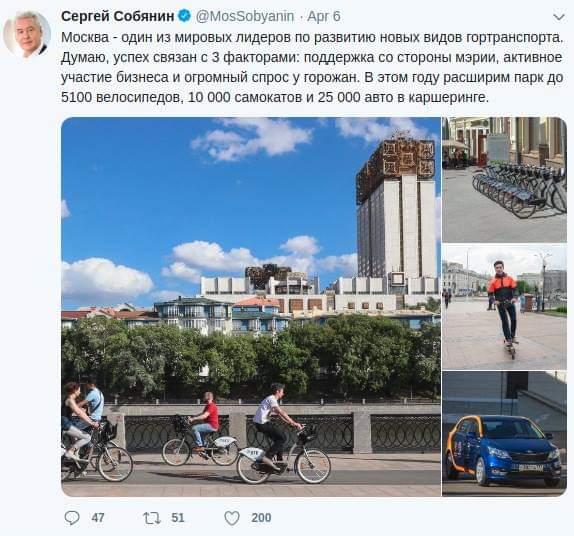The height and width of the screenshot is (536, 574).
Task: Click the blue verified badge icon
Action: pyautogui.click(x=184, y=16)
